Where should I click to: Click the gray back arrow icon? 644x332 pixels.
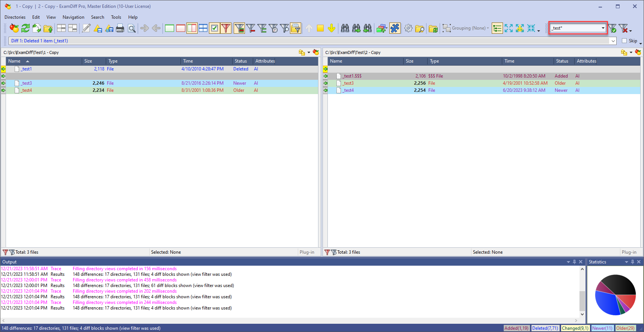[156, 28]
